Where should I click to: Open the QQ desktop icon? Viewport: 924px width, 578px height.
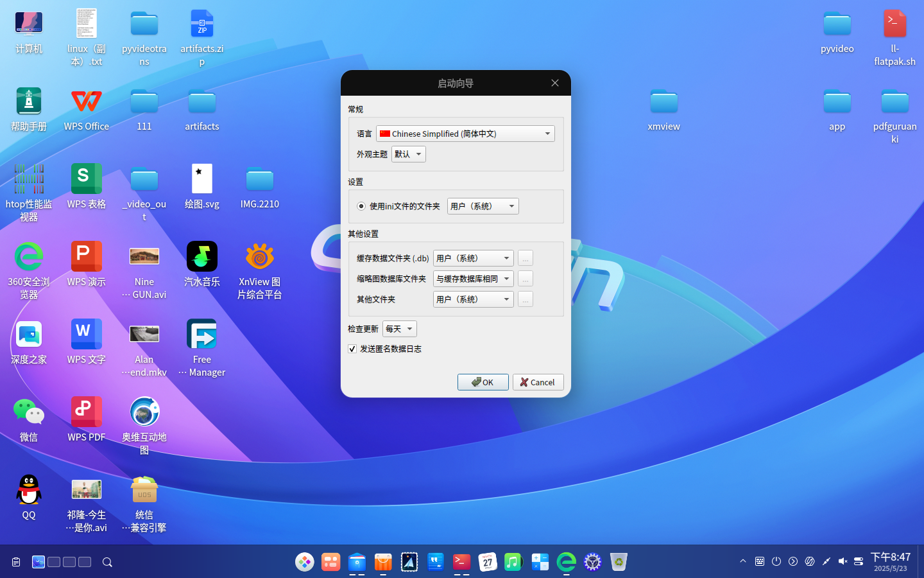tap(29, 489)
